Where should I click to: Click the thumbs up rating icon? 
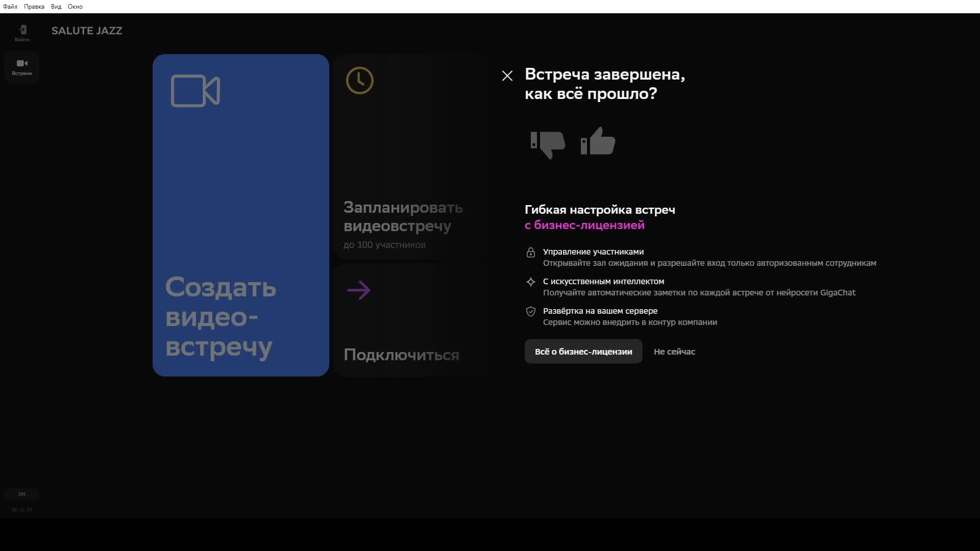[x=598, y=141]
